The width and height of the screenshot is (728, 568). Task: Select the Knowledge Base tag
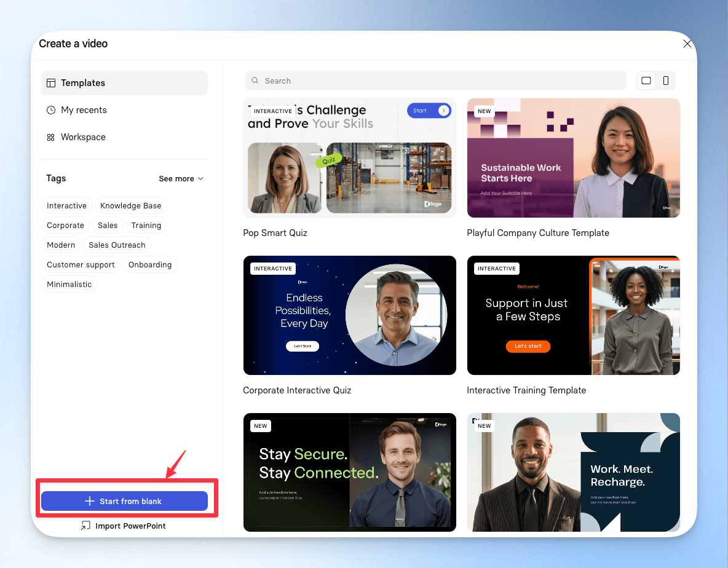pos(130,205)
